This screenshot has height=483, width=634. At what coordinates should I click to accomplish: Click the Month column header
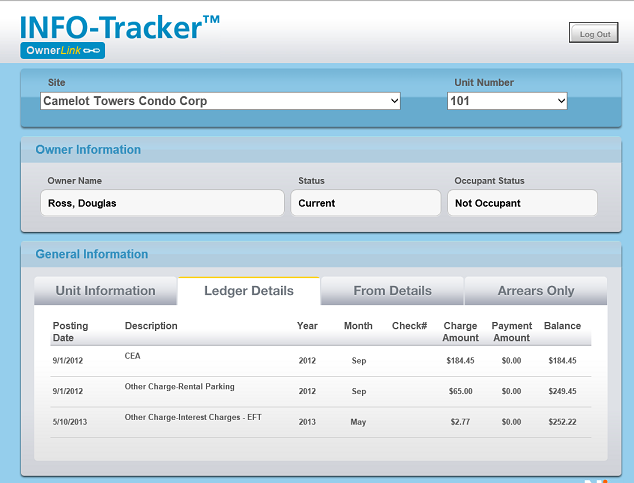pyautogui.click(x=358, y=326)
